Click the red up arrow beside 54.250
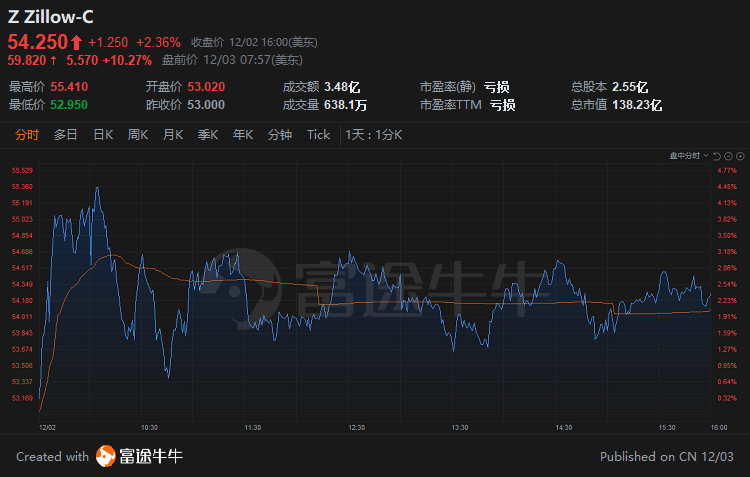The width and height of the screenshot is (750, 477). click(77, 43)
